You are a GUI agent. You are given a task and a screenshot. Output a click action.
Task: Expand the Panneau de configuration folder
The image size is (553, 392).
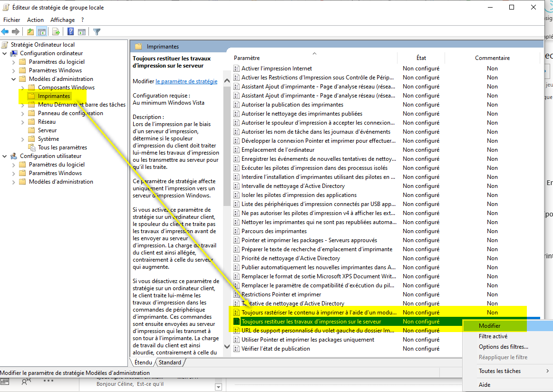[22, 113]
